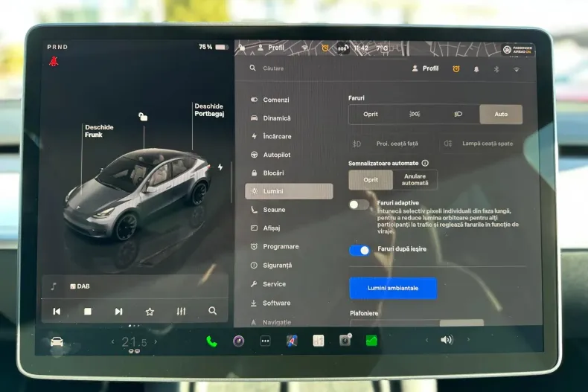Image resolution: width=588 pixels, height=392 pixels.
Task: Disable the Faruri după ieșire switch
Action: (x=359, y=250)
